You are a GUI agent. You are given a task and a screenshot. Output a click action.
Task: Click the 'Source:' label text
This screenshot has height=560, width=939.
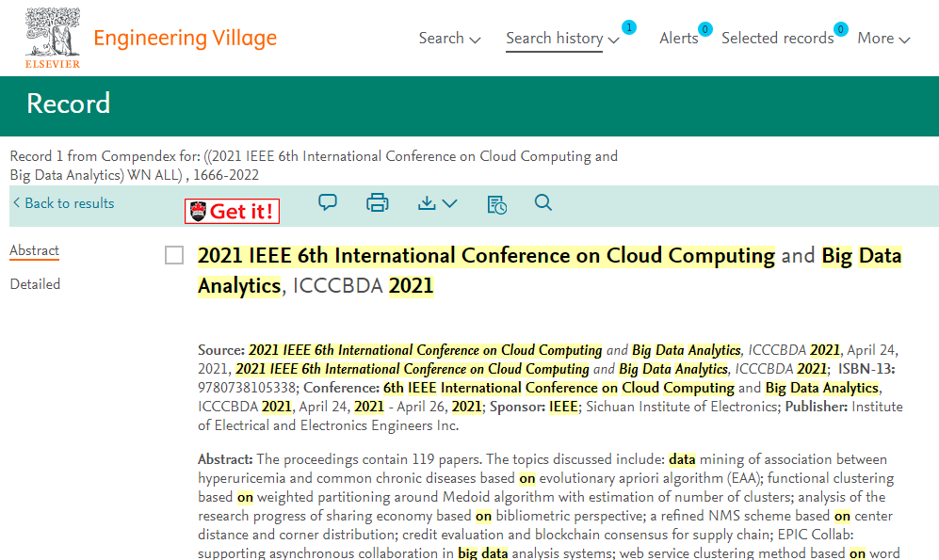point(221,350)
